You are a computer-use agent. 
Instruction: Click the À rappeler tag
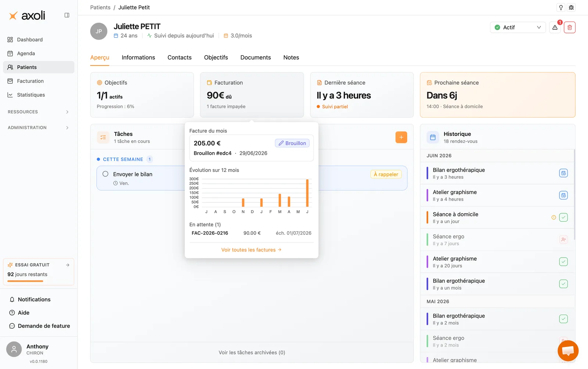(x=386, y=174)
